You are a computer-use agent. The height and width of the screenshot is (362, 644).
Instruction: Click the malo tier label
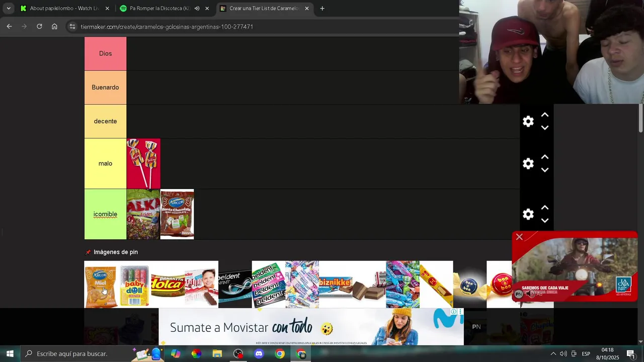[x=105, y=163]
